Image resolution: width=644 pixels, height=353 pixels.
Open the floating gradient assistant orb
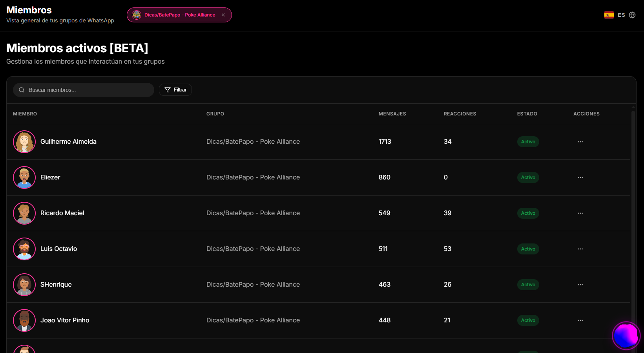626,336
